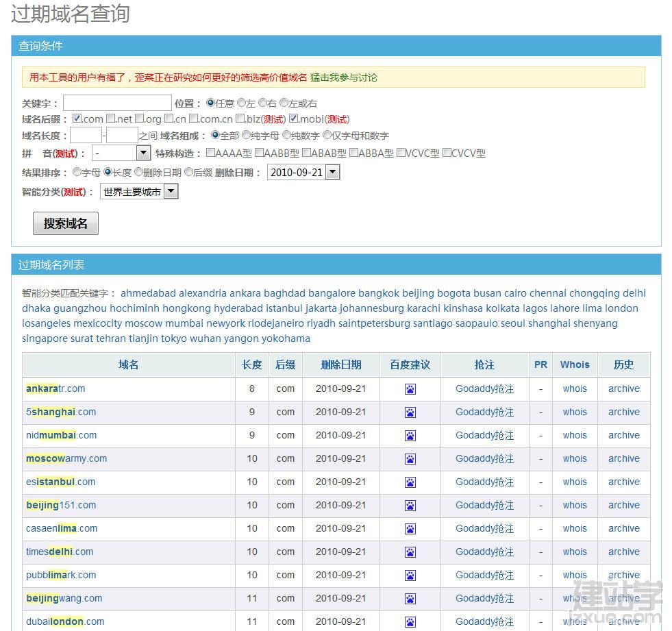Expand the 删除日期 2010-09-21 dropdown
Screen dimensions: 672x631
tap(332, 173)
